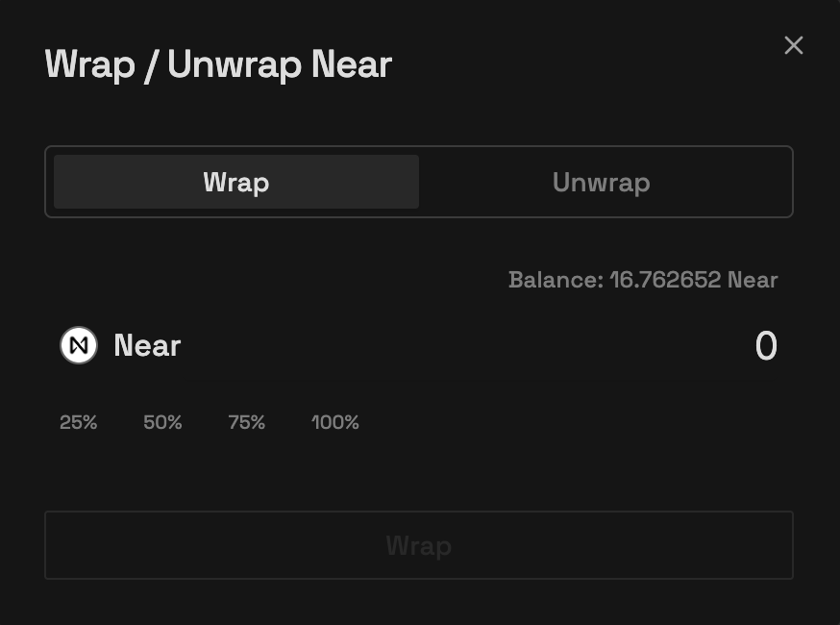This screenshot has height=625, width=840.
Task: Select the Wrap tab
Action: (x=235, y=182)
